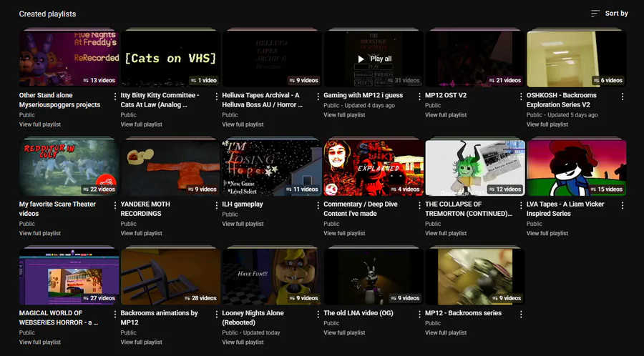644x356 pixels.
Task: Click the title 'The old LNA video (OG)'
Action: (x=358, y=313)
